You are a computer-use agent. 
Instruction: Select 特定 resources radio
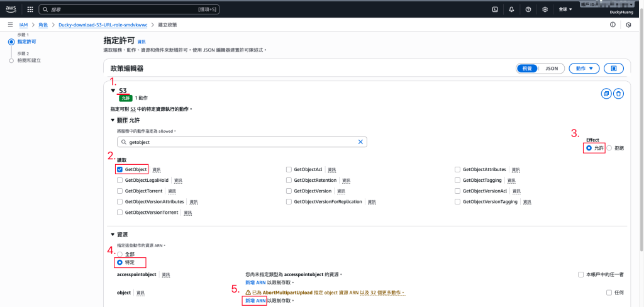click(x=120, y=262)
